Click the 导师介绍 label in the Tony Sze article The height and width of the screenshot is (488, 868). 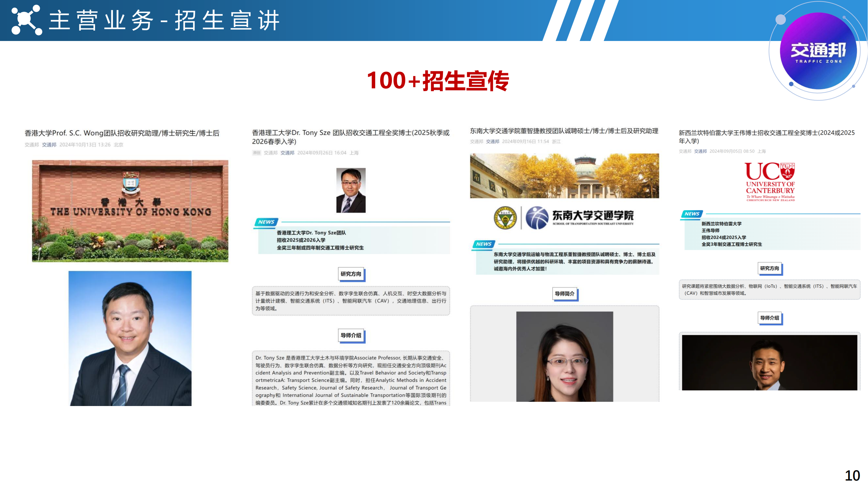(351, 336)
